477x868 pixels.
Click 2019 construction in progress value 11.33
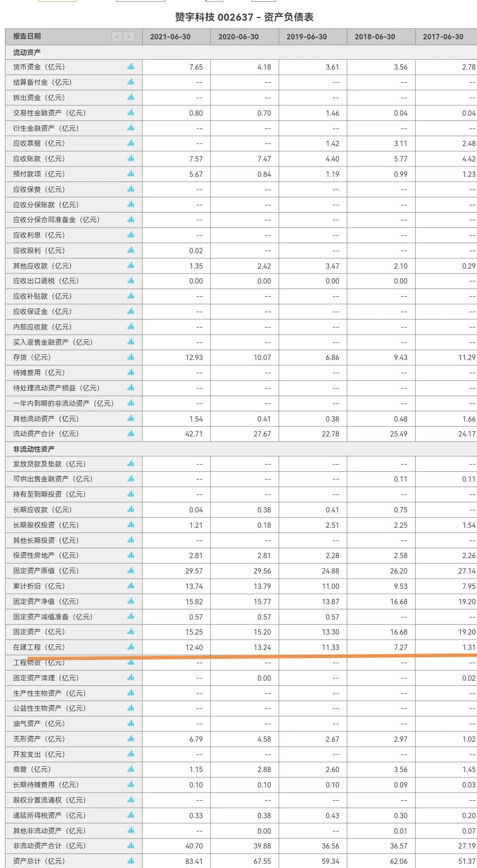click(x=330, y=647)
